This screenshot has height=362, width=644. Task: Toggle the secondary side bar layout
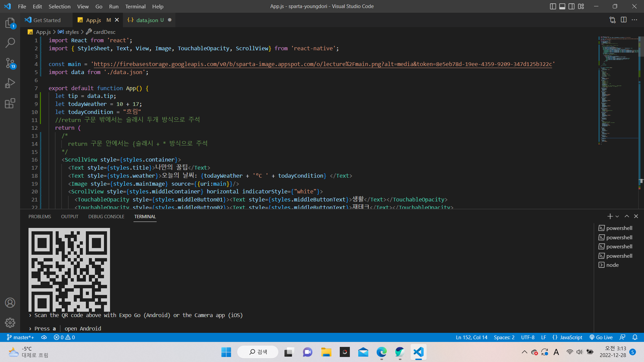coord(572,6)
